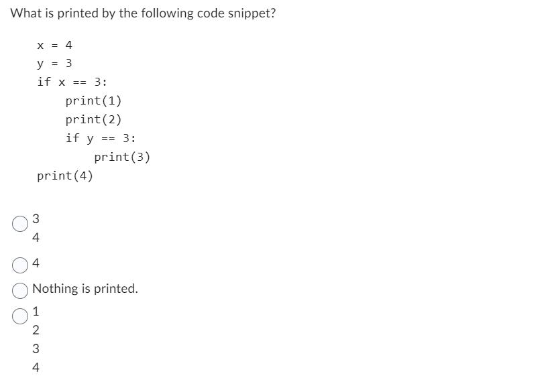Click the unindented "print(4)" code line
Image resolution: width=552 pixels, height=392 pixels.
(65, 176)
